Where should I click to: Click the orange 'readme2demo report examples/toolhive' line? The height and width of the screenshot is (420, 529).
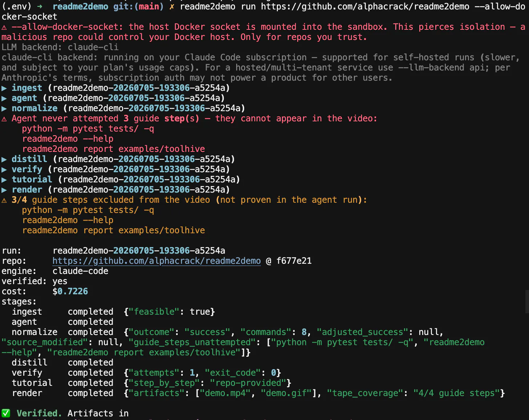113,230
